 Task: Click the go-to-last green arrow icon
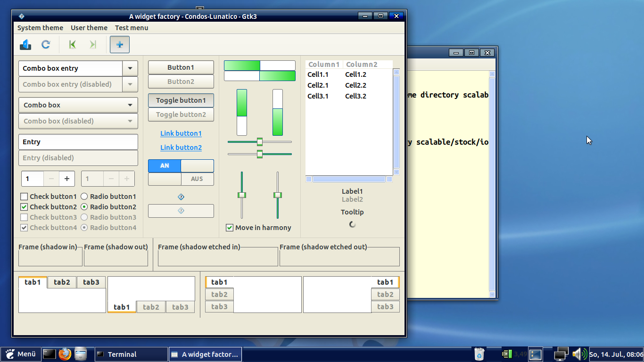93,45
